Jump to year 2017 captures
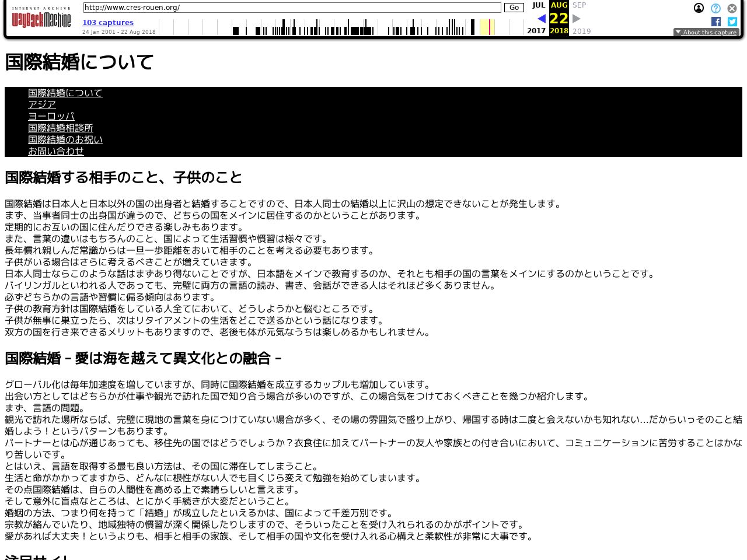Screen dimensions: 747x560 pos(536,31)
